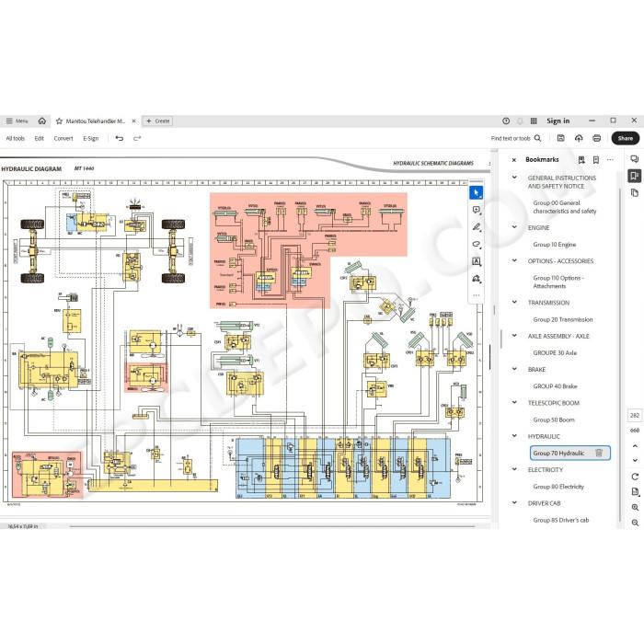Zoom in with magnifier plus icon
This screenshot has width=644, height=644.
click(x=635, y=508)
